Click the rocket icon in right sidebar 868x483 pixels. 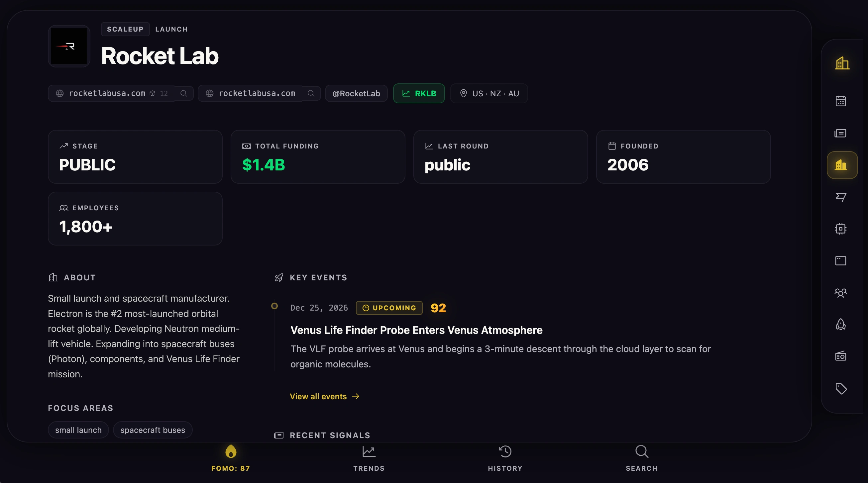tap(840, 324)
